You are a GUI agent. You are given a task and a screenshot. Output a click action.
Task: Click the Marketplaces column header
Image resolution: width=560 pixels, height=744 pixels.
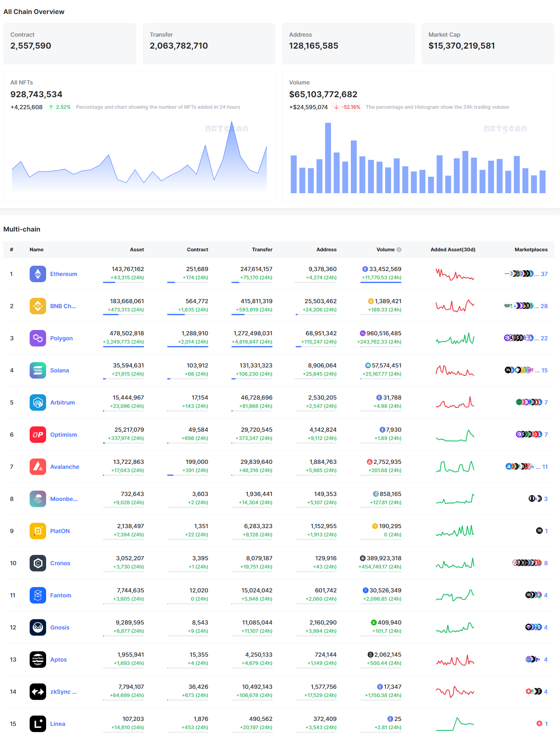tap(531, 250)
